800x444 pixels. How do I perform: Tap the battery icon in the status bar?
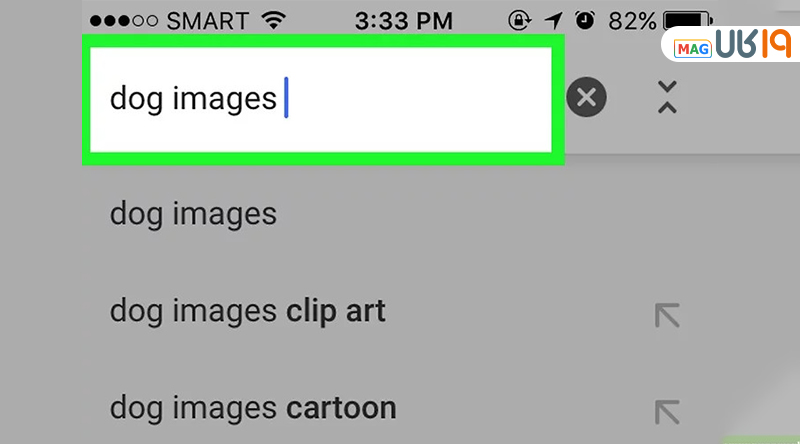(683, 21)
